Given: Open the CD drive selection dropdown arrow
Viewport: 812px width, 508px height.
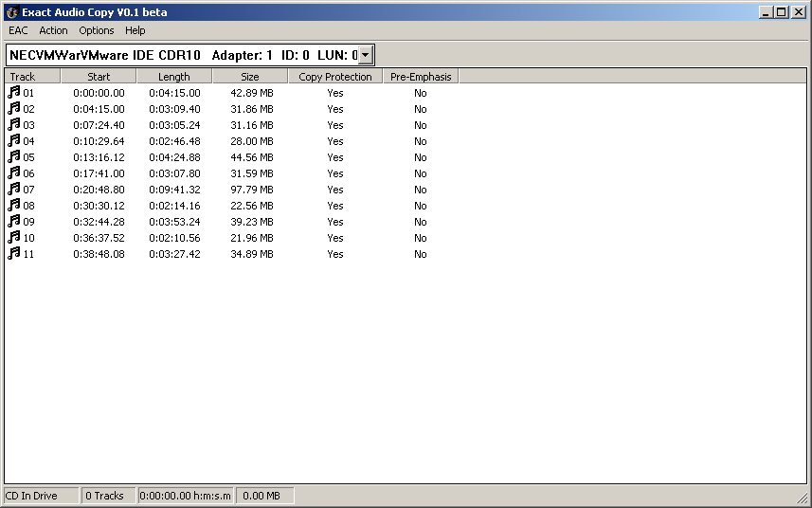Looking at the screenshot, I should click(x=365, y=55).
